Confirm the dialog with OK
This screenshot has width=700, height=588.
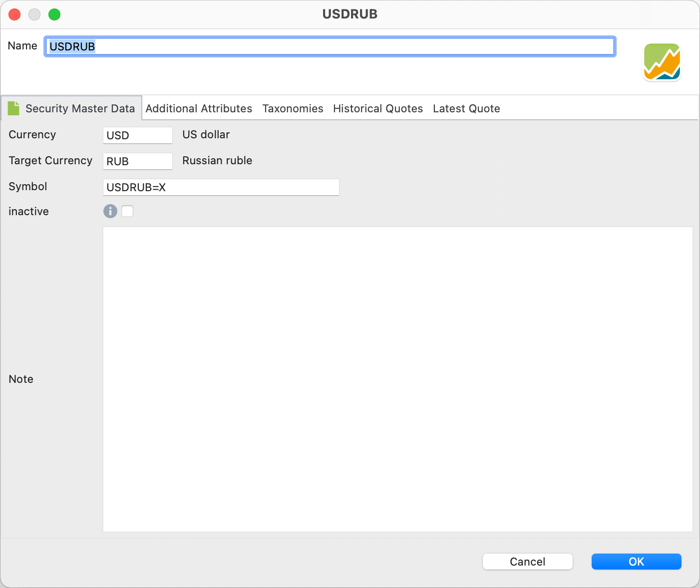(x=637, y=562)
